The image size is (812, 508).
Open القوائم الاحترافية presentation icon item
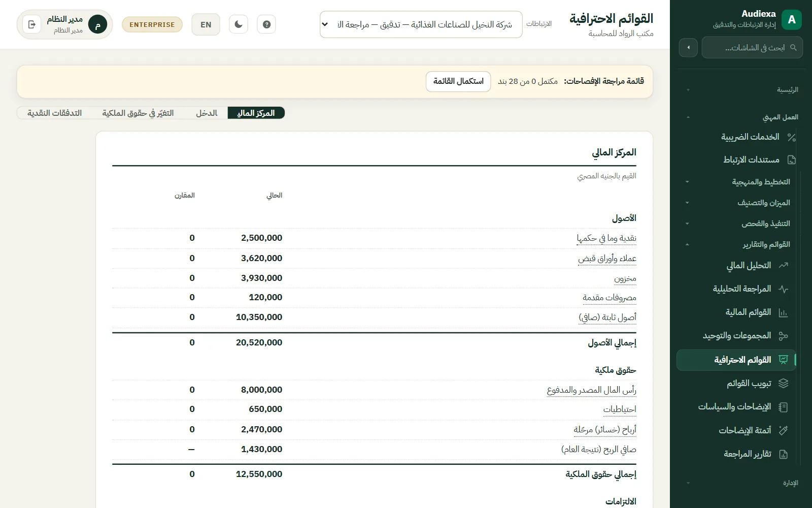point(737,360)
